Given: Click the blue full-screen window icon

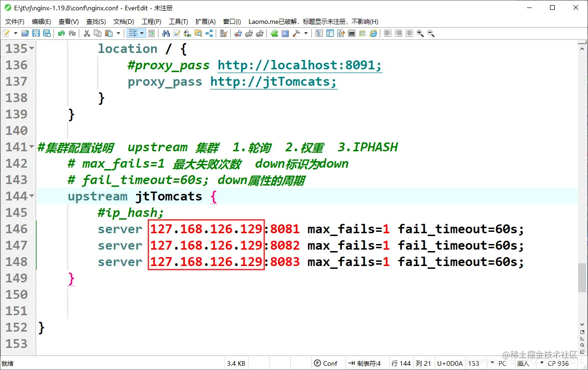Looking at the screenshot, I should coord(285,33).
